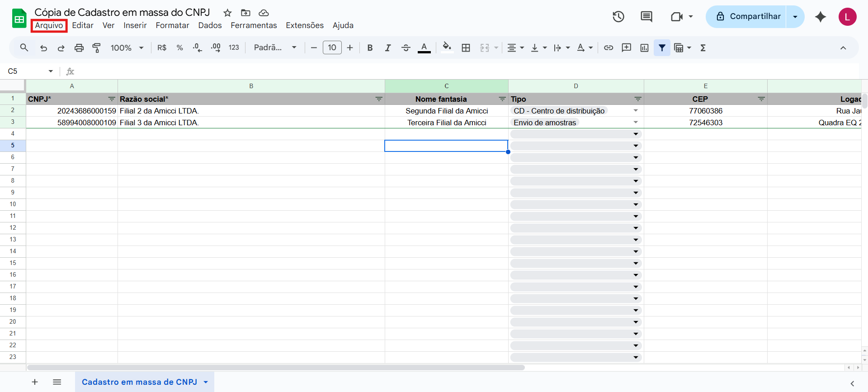
Task: Toggle the filter button in toolbar
Action: click(662, 48)
